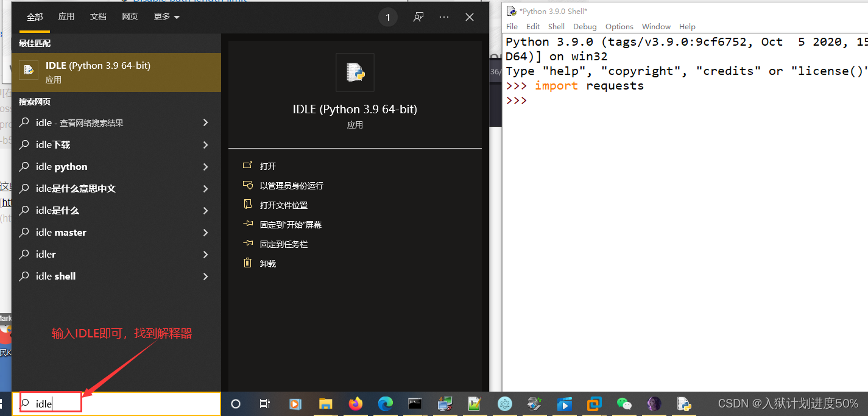
Task: Click the feedback icon in search header
Action: [x=418, y=18]
